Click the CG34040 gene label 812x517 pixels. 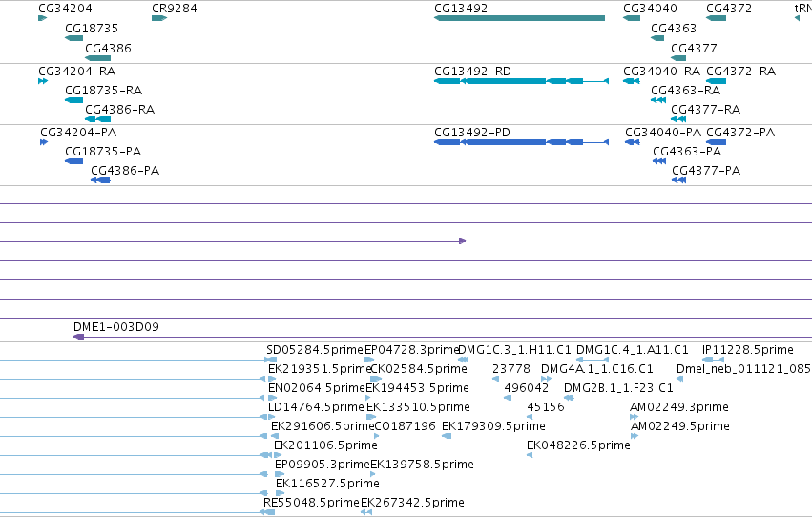tap(650, 9)
